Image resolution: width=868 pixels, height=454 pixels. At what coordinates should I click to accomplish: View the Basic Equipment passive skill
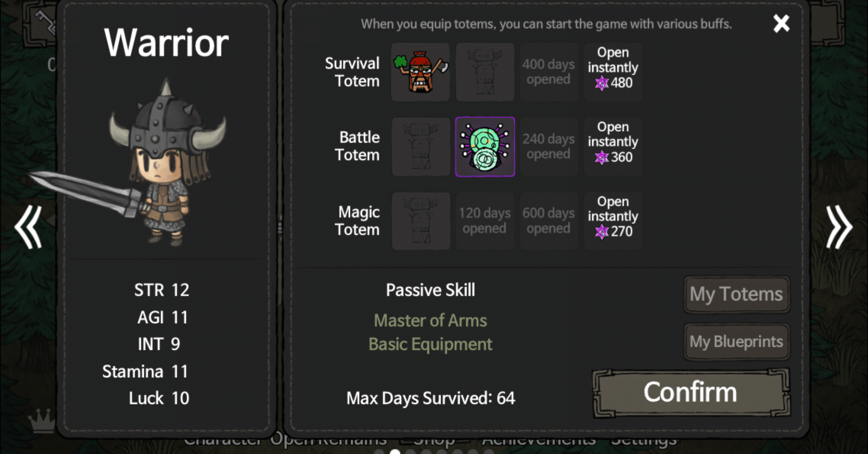click(430, 344)
